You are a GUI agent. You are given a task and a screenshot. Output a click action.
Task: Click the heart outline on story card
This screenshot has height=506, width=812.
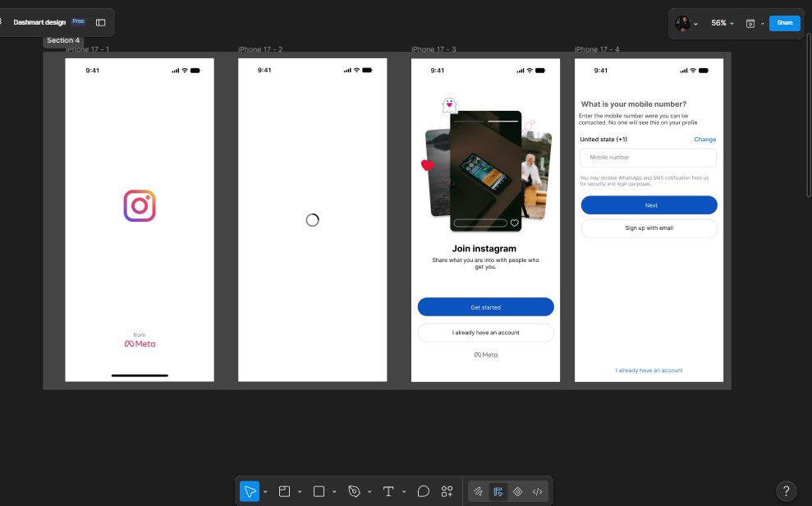click(514, 223)
